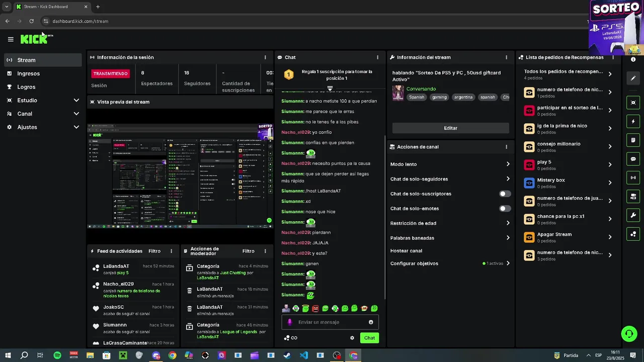The image size is (644, 362).
Task: Open the play 5 reward requests
Action: (x=568, y=164)
